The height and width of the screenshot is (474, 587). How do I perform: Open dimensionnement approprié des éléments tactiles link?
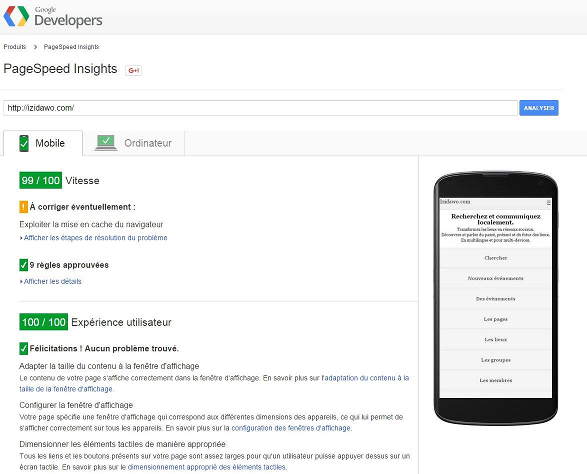point(207,467)
